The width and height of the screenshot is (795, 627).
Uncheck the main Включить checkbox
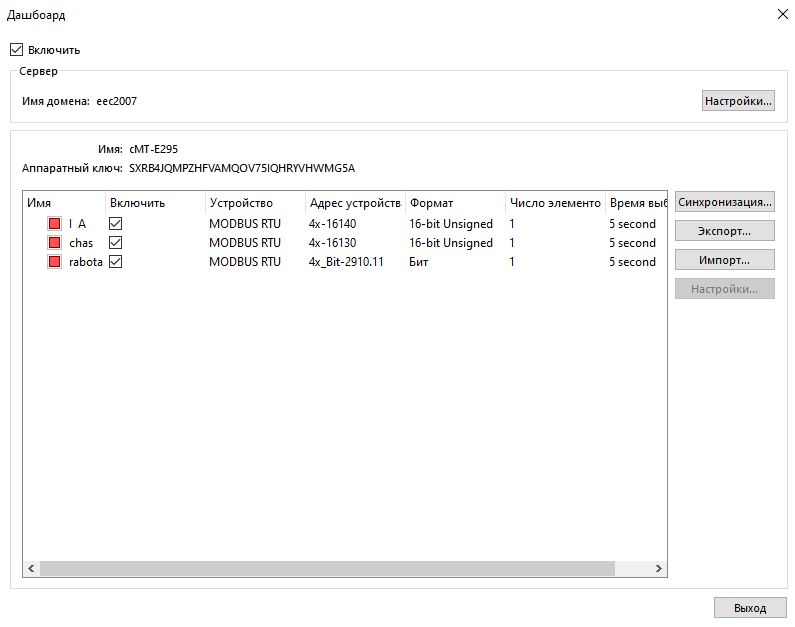[16, 49]
